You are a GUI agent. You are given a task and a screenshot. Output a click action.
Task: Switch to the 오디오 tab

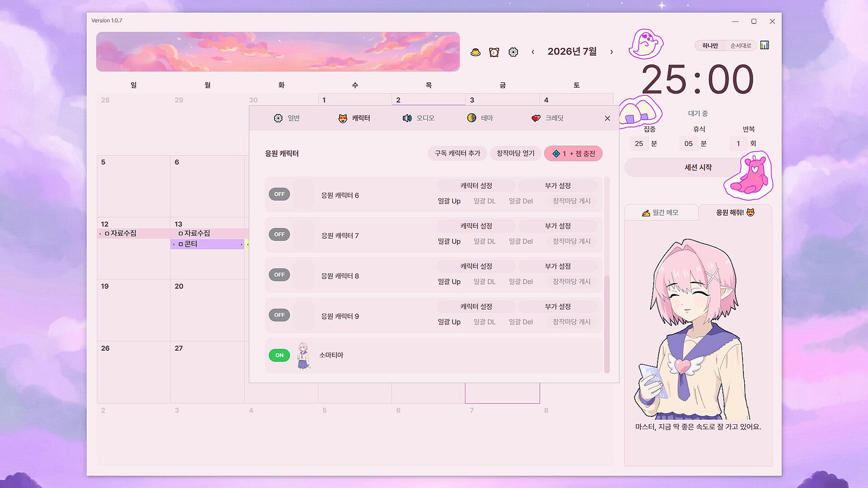click(x=418, y=118)
